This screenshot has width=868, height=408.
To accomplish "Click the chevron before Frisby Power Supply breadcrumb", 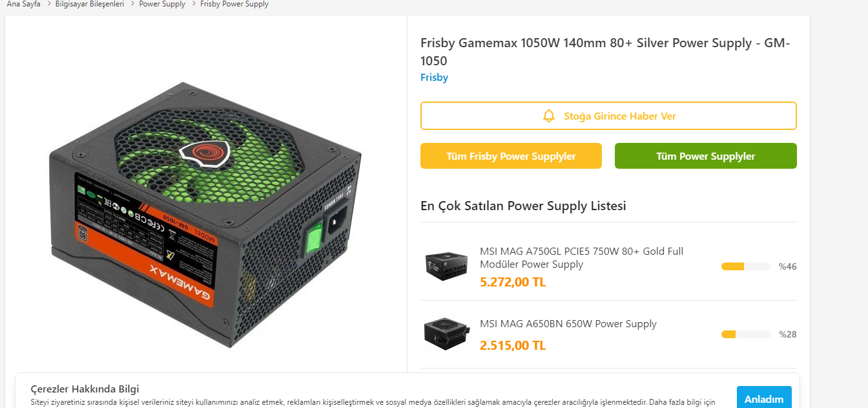I will coord(193,4).
